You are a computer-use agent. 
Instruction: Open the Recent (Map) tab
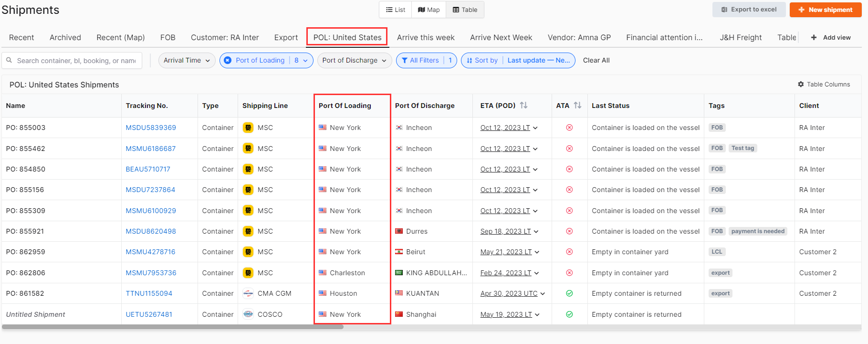click(121, 37)
